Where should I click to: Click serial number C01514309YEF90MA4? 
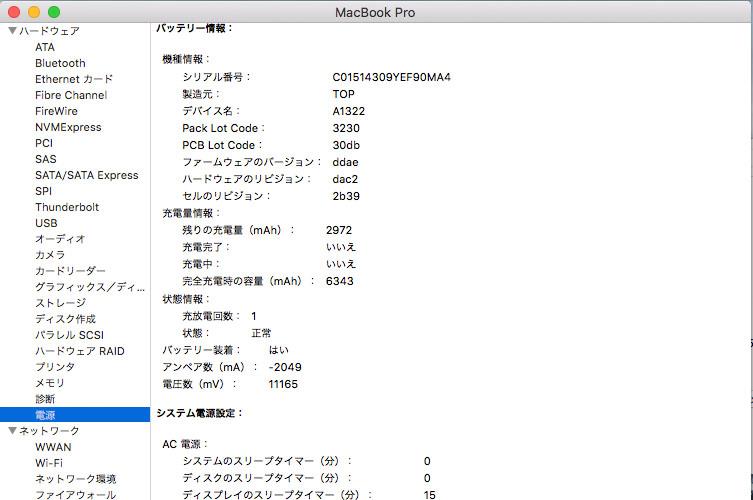391,77
